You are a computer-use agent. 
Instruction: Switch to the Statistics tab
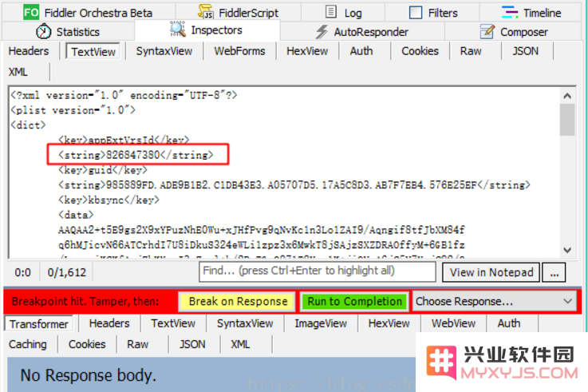pyautogui.click(x=68, y=32)
